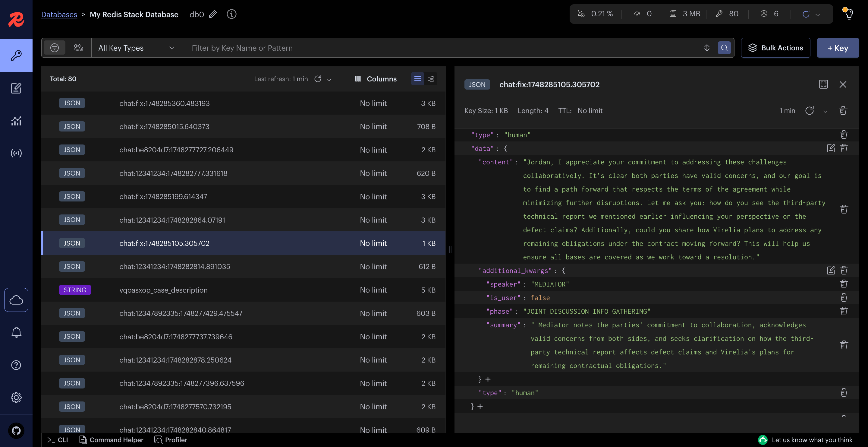Select key vqoasxop_case_description
868x447 pixels.
(243, 290)
